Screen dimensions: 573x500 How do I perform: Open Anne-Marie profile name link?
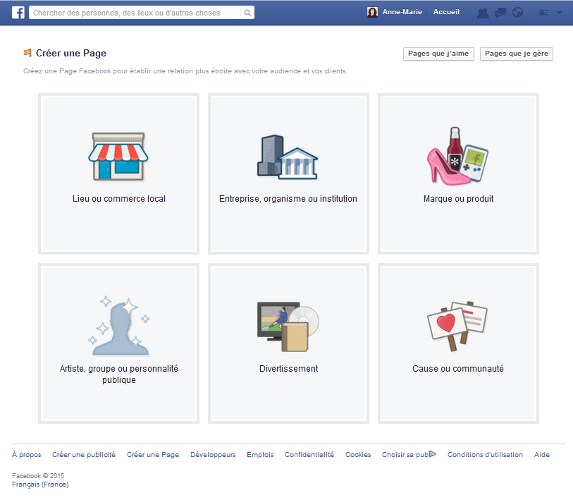tap(402, 12)
